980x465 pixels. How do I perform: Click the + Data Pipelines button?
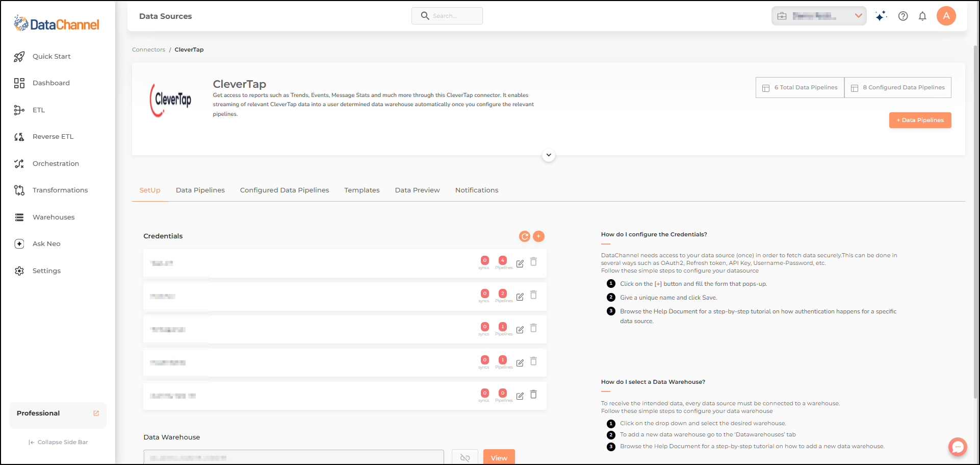[x=920, y=120]
